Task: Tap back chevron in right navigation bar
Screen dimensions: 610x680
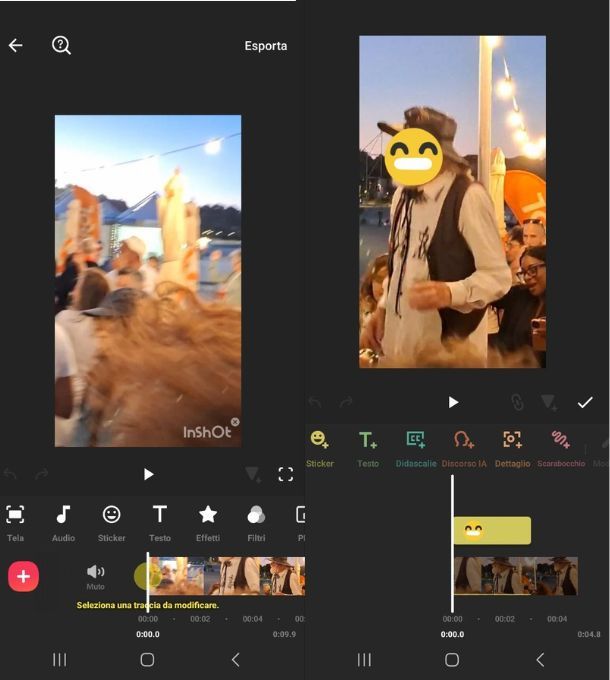Action: tap(540, 660)
